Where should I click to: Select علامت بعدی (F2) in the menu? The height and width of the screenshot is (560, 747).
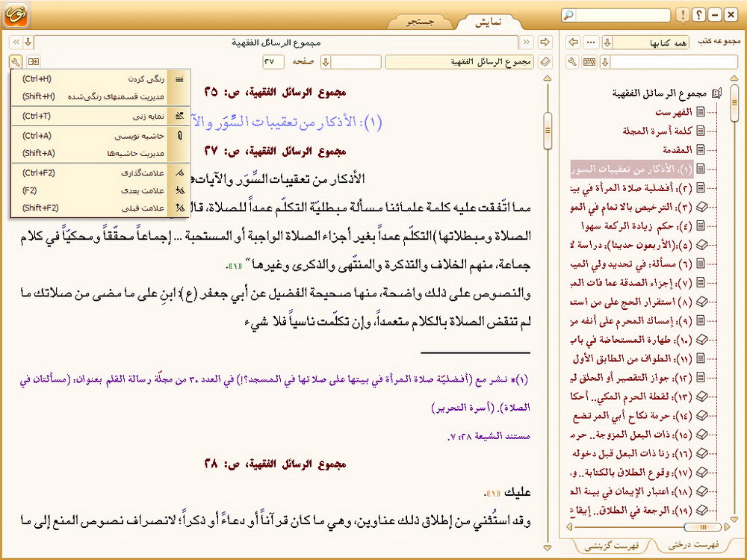click(101, 190)
